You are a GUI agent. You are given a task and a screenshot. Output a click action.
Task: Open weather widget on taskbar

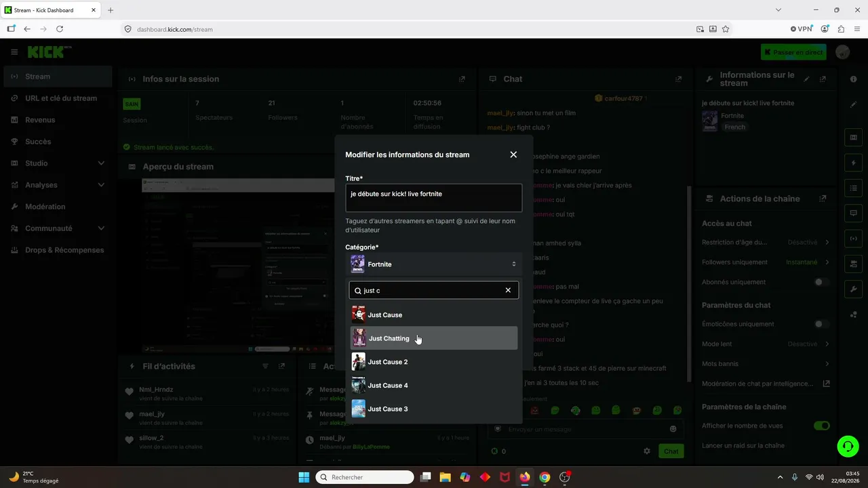tap(34, 477)
